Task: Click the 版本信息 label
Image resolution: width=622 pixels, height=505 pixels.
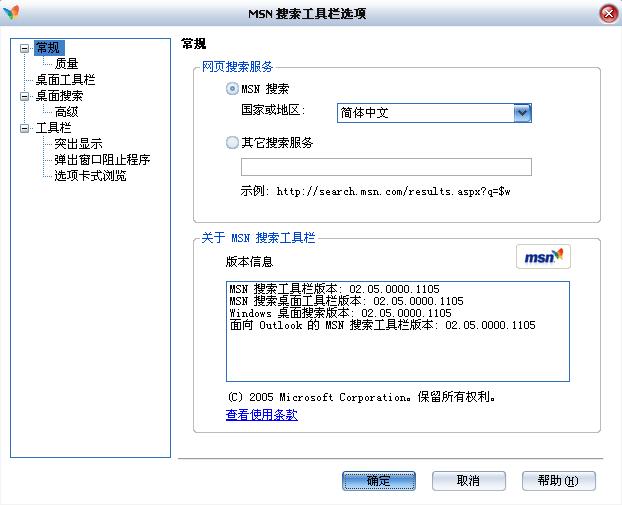Action: (250, 262)
